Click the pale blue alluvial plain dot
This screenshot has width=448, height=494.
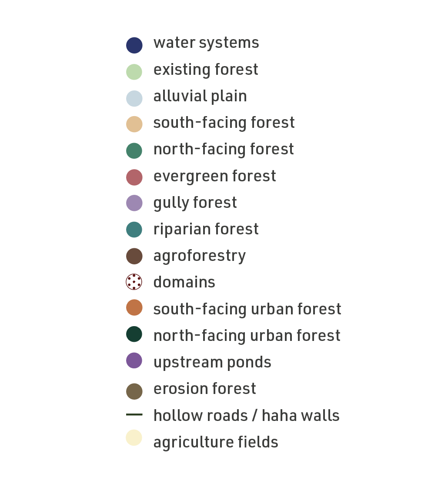[x=134, y=98]
